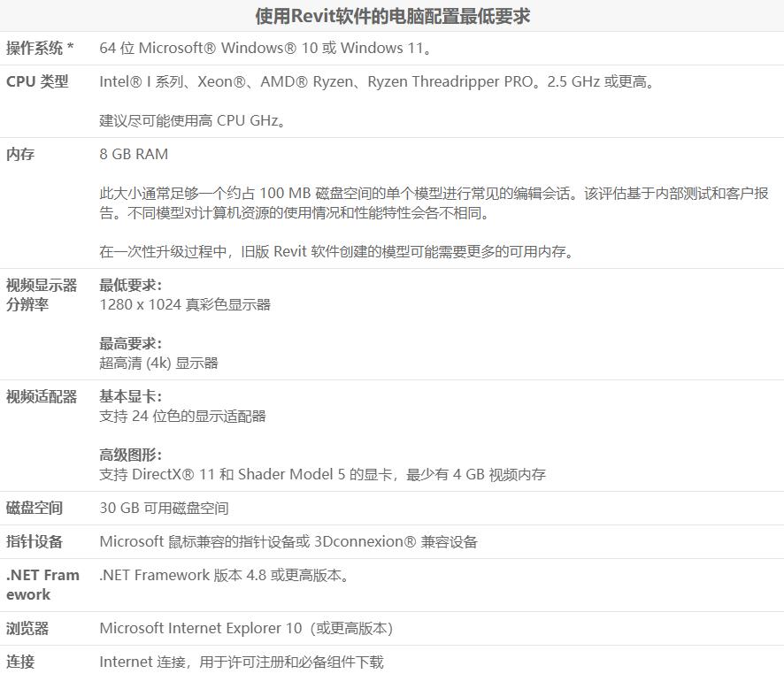Click the text 建议尽可能使用高 CPU GHz

[193, 120]
